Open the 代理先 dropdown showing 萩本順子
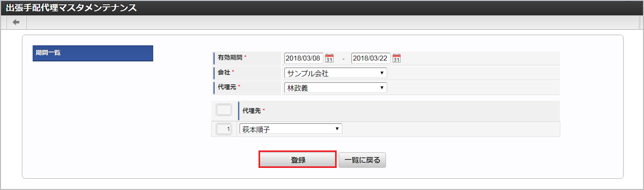644x190 pixels. (x=291, y=129)
